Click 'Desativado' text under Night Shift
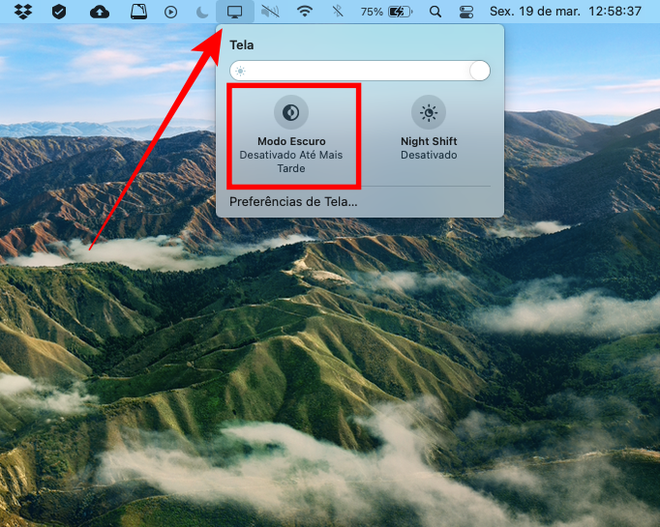The width and height of the screenshot is (660, 527). [429, 155]
